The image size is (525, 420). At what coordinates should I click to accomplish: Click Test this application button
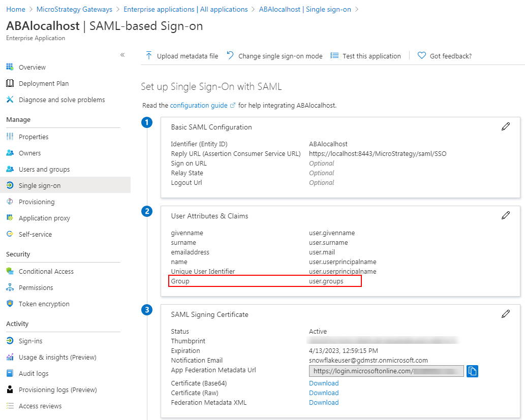tap(365, 56)
